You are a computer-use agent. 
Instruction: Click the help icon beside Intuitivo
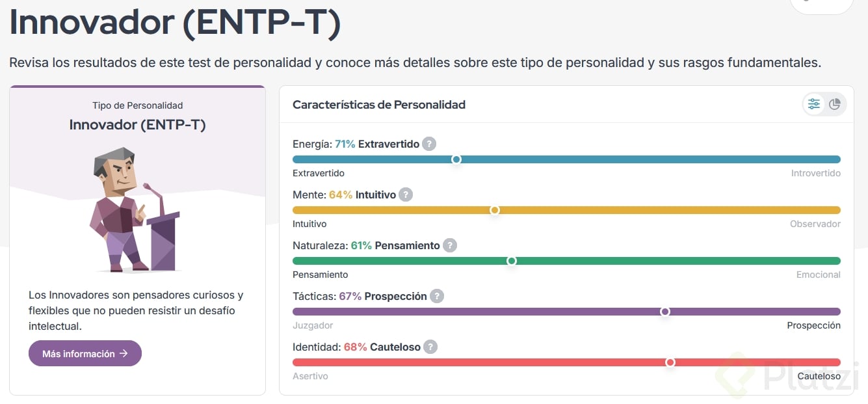pyautogui.click(x=406, y=195)
